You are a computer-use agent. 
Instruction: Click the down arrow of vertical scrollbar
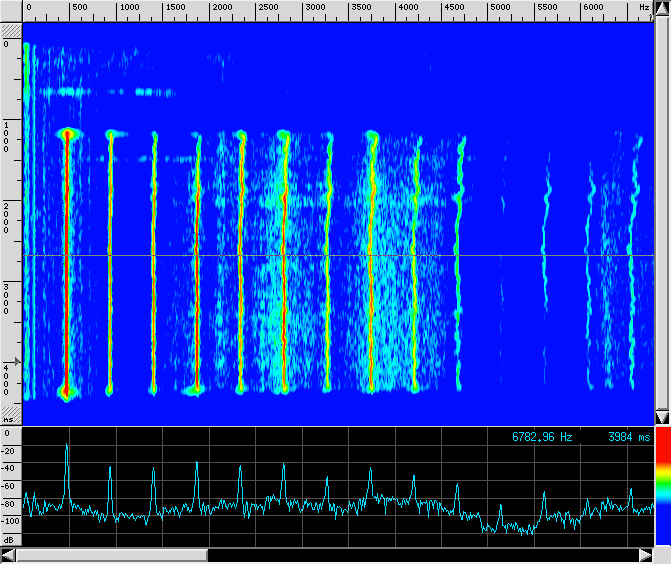[662, 416]
